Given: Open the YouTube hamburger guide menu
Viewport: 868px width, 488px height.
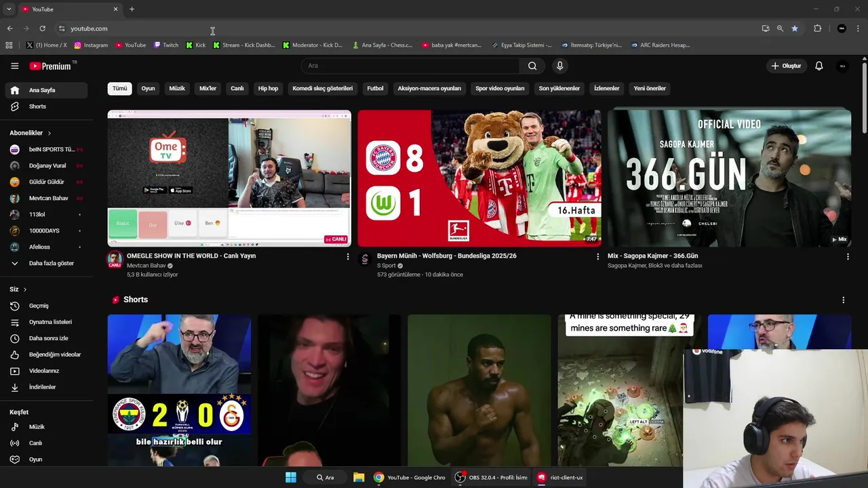Looking at the screenshot, I should point(14,66).
